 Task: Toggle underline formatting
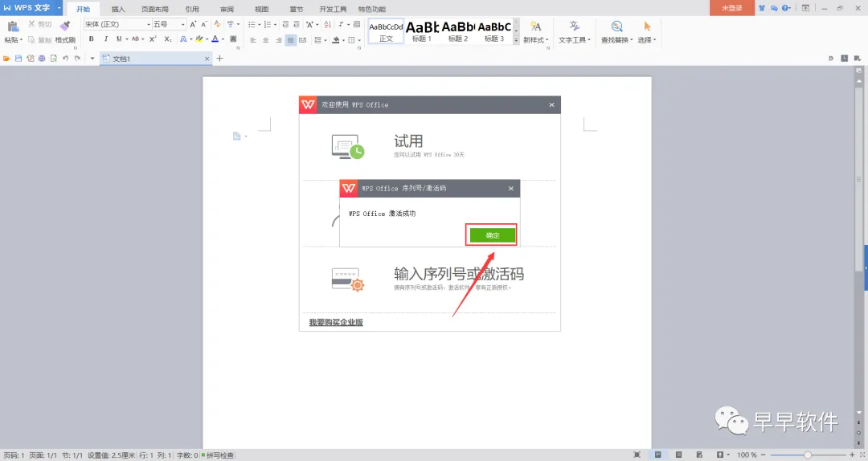point(118,39)
